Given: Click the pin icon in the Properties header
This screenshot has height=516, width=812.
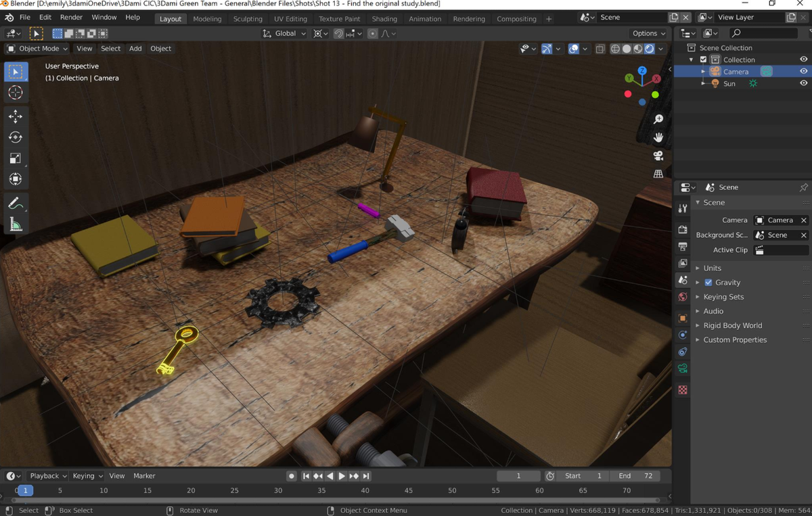Looking at the screenshot, I should pyautogui.click(x=803, y=187).
